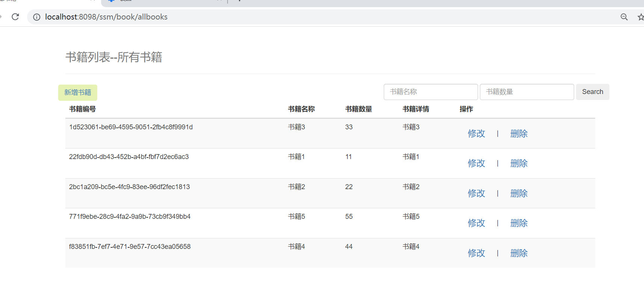This screenshot has height=291, width=644.
Task: Click 修改 for the 书籍1 row
Action: [x=477, y=163]
